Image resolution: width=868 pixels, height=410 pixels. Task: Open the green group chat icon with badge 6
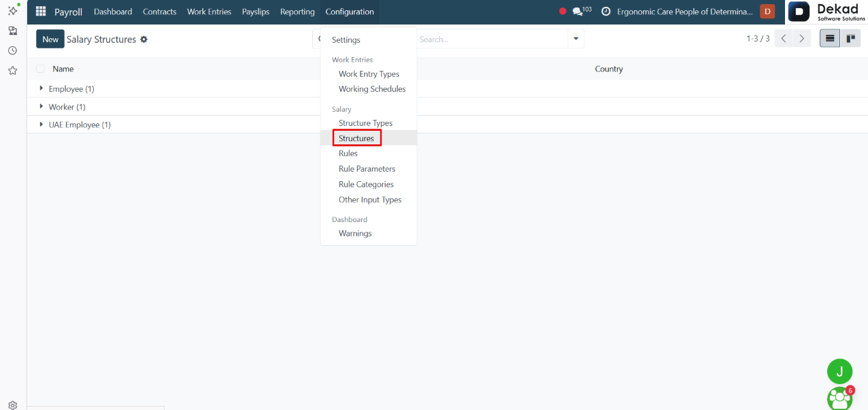coord(840,398)
